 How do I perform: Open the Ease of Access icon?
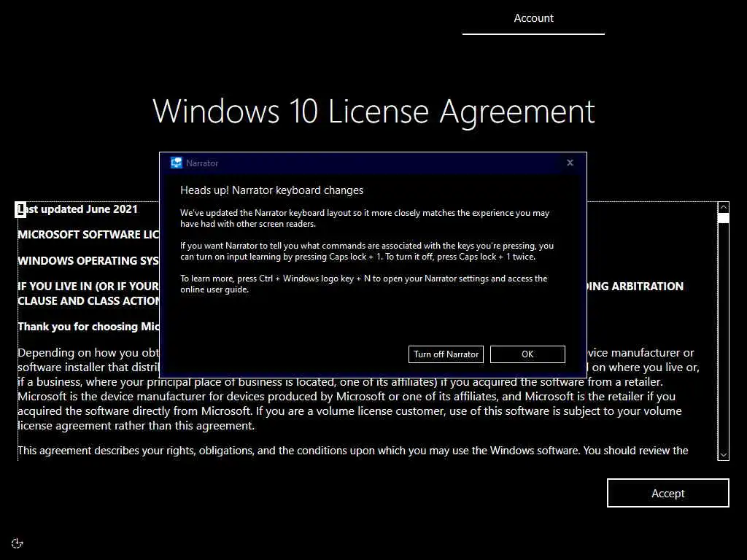(18, 543)
